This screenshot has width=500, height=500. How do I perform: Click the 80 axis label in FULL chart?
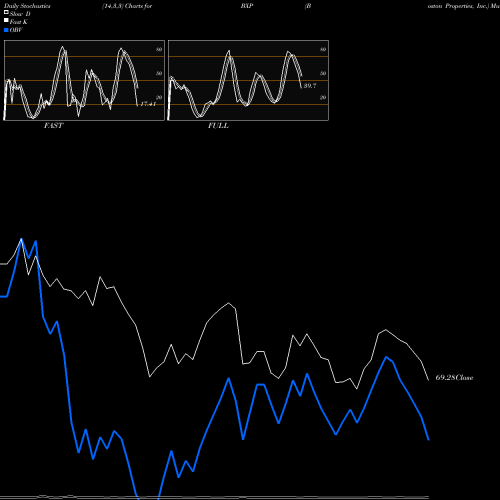(323, 49)
